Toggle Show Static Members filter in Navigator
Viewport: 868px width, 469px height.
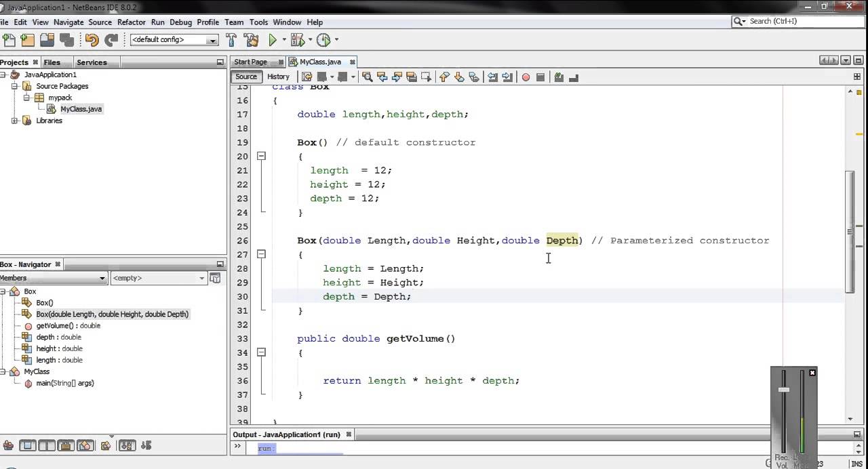coord(47,445)
